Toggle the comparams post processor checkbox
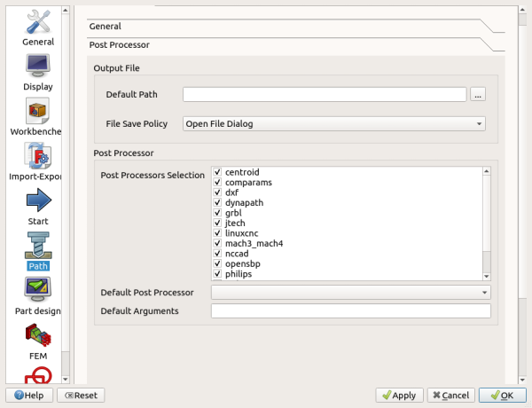The image size is (532, 408). pos(217,183)
